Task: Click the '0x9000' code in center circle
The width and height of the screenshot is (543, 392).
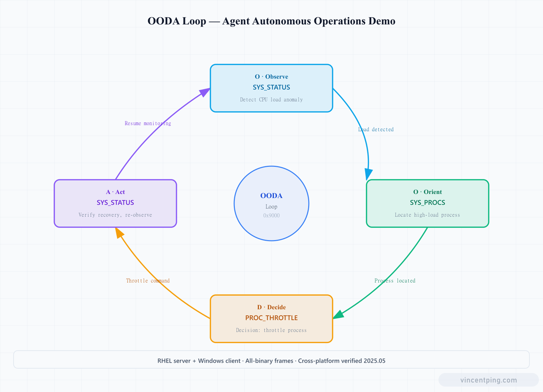Action: pos(271,216)
